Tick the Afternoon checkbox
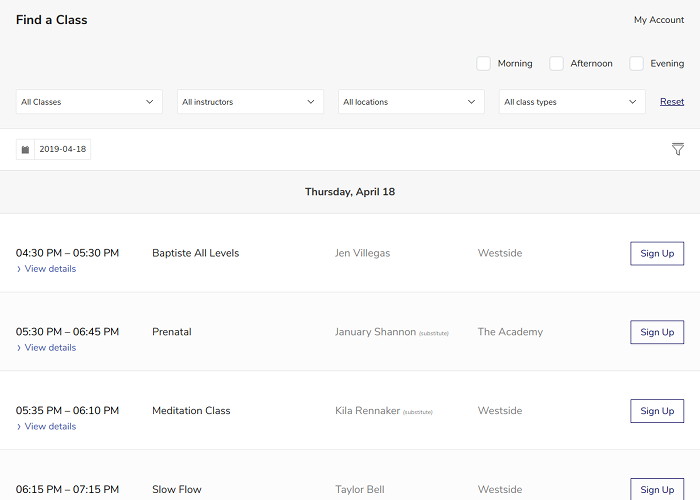 [556, 63]
